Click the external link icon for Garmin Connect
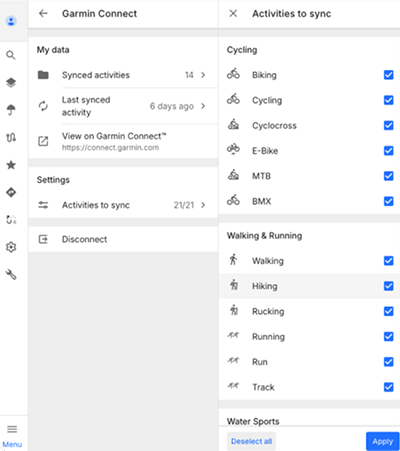Screen dimensions: 400x451 [x=43, y=141]
